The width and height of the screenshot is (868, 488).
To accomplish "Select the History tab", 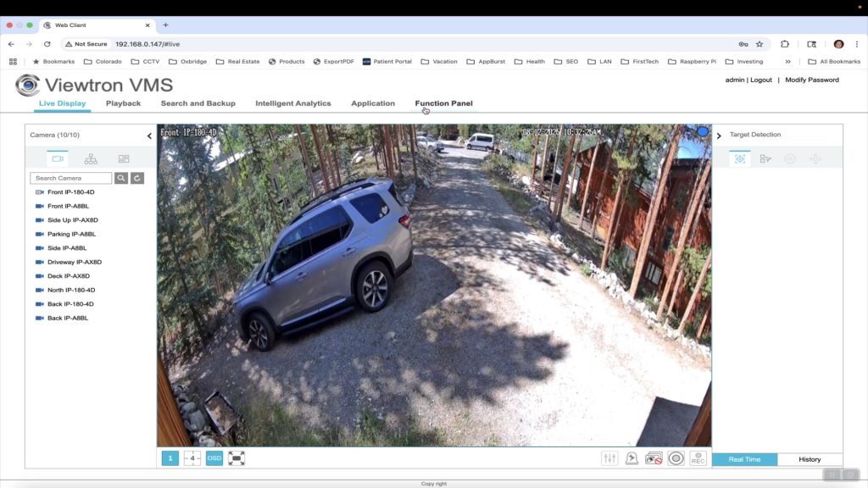I will click(810, 459).
